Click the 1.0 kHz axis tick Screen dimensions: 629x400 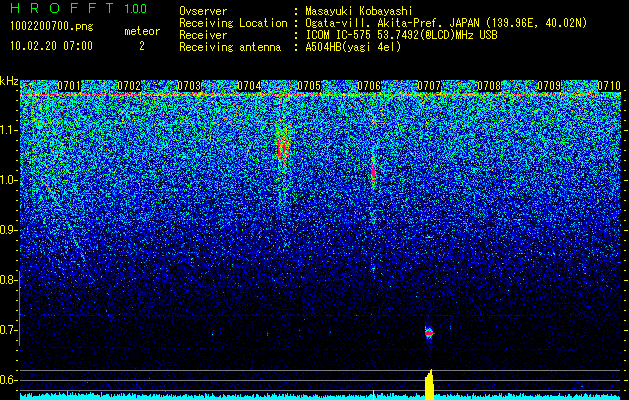(8, 180)
